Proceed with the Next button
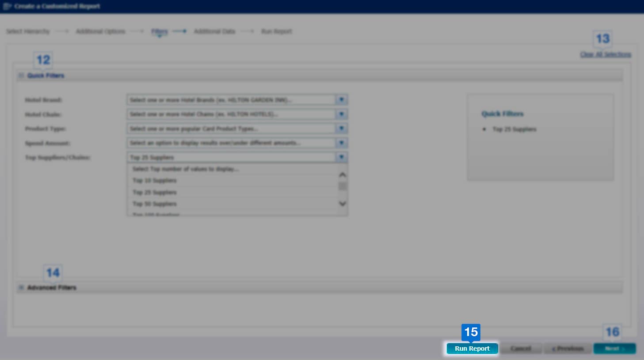This screenshot has height=360, width=644. (x=614, y=349)
